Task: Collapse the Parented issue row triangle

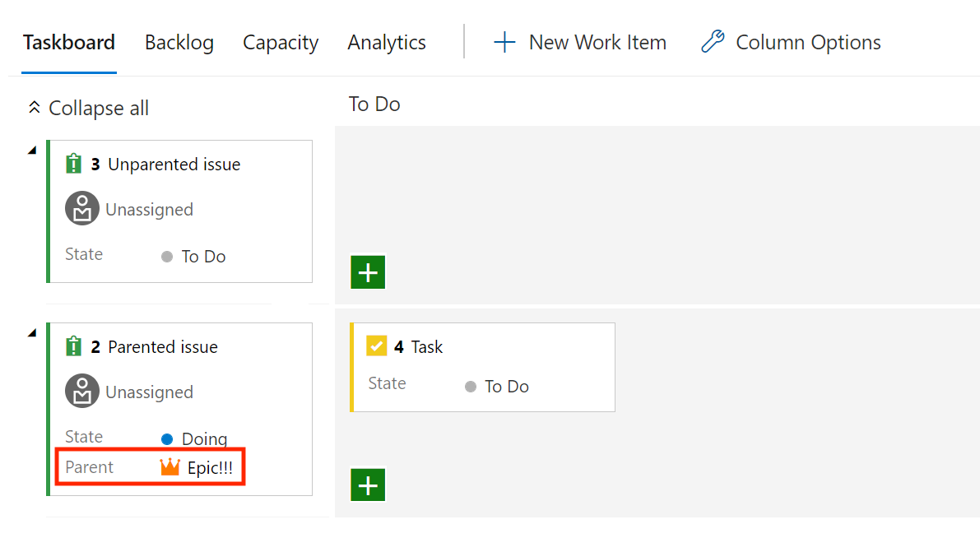Action: tap(32, 332)
